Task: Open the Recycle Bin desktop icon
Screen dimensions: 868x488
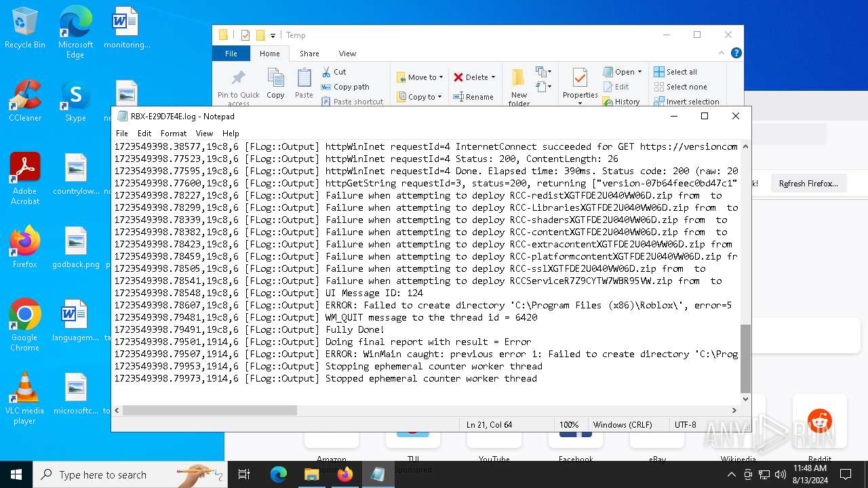Action: [x=25, y=28]
